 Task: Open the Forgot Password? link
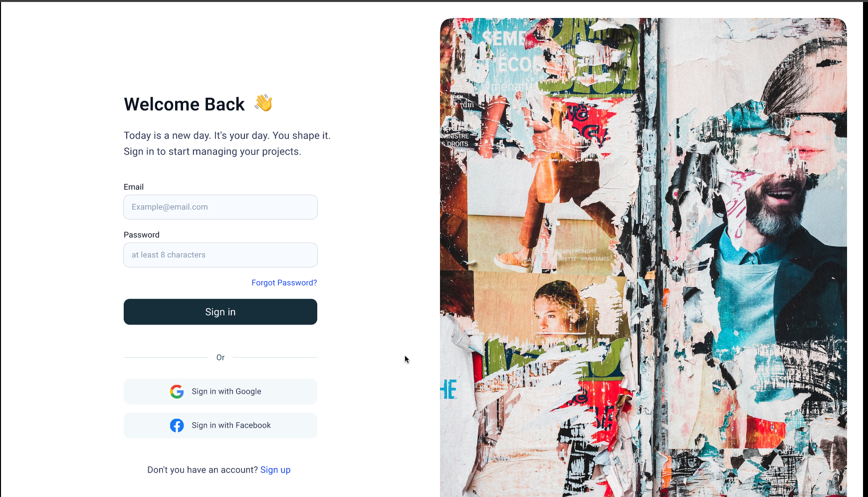click(284, 283)
